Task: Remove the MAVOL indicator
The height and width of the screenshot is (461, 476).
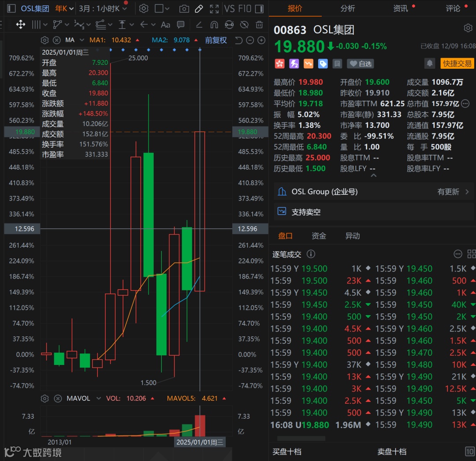Action: click(58, 398)
